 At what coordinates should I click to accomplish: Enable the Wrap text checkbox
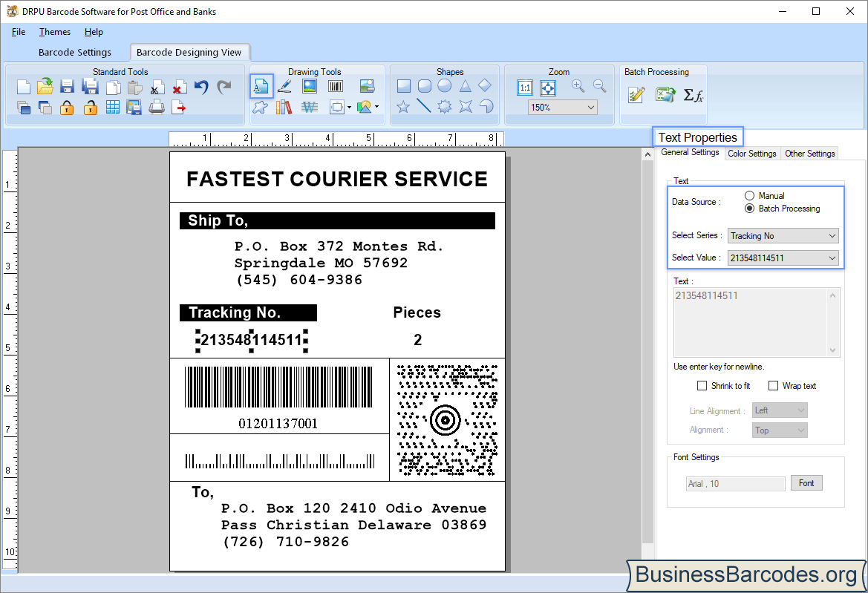[774, 385]
